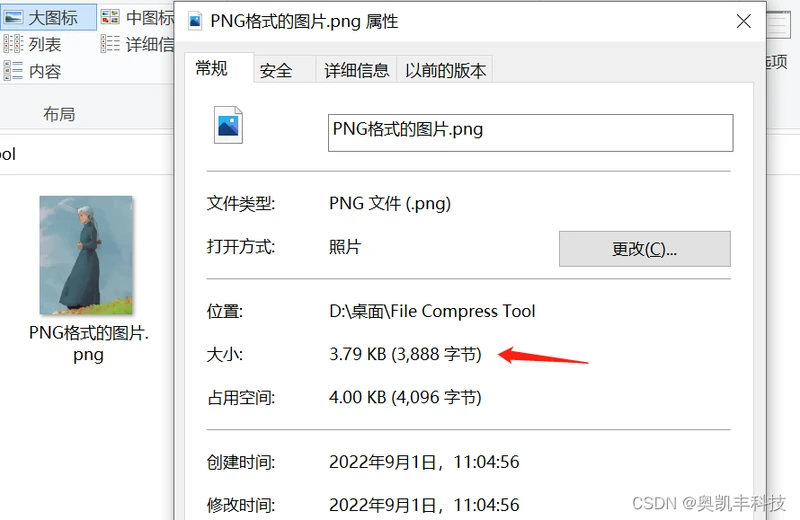
Task: Select the PNG格式的图片.png thumbnail
Action: [x=86, y=255]
